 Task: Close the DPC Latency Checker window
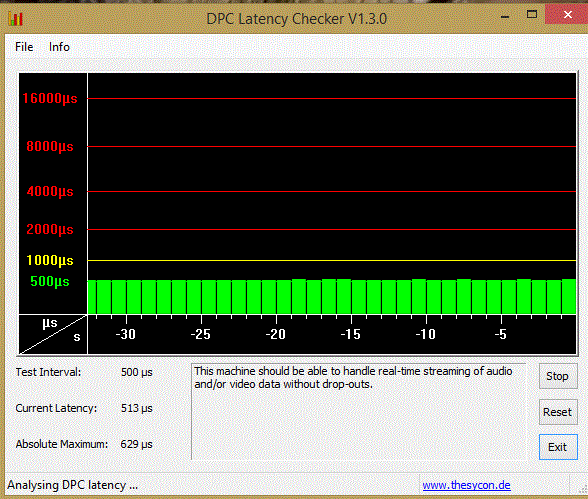click(567, 14)
